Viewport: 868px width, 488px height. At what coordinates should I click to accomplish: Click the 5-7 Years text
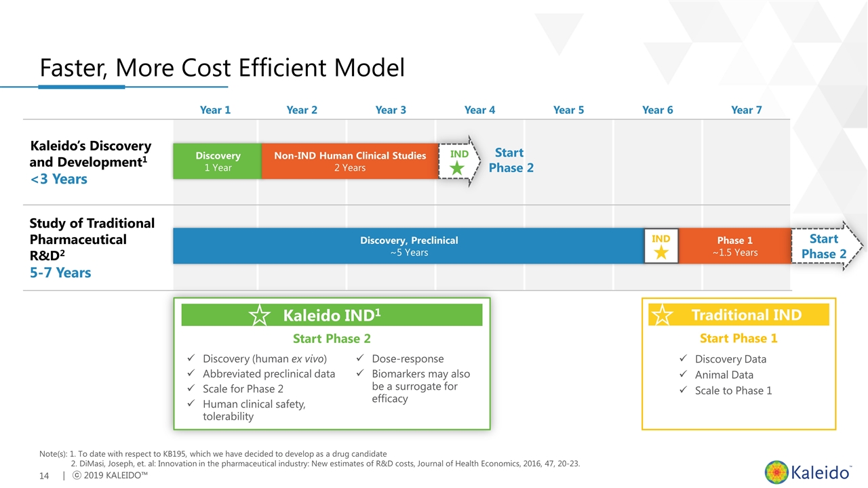coord(60,272)
